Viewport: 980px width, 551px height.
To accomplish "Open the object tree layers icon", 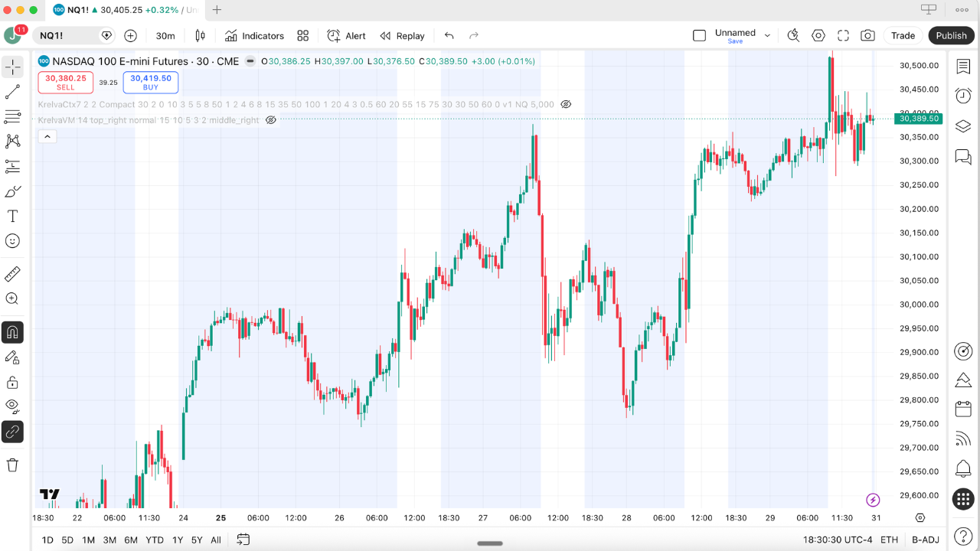I will [963, 126].
